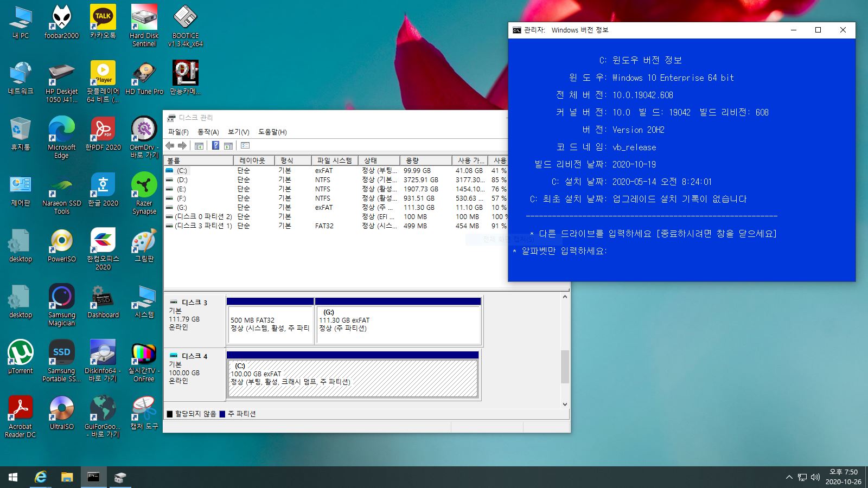
Task: Open 한PDF 2020 desktop icon
Action: point(103,134)
